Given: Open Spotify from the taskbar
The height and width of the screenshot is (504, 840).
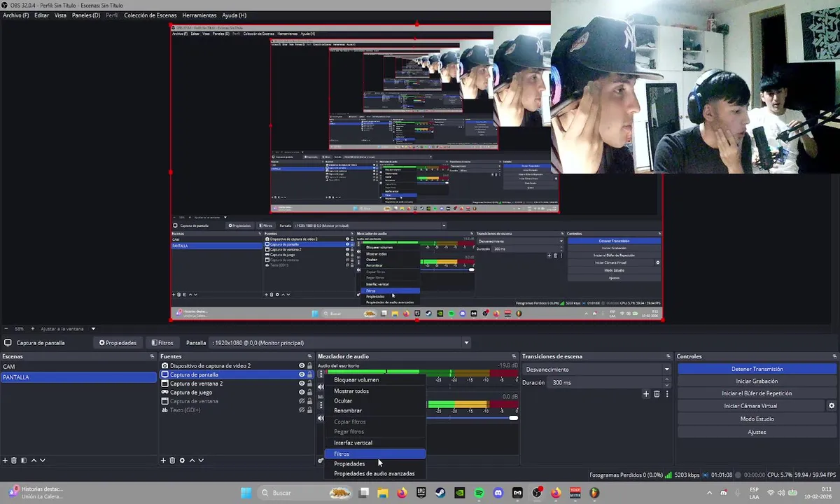Looking at the screenshot, I should (479, 493).
